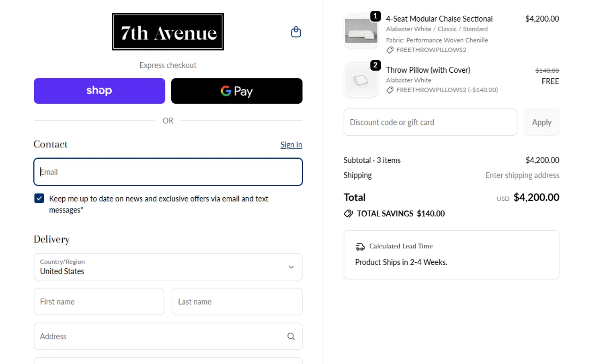Focus the First name field
The width and height of the screenshot is (603, 364).
pos(99,302)
